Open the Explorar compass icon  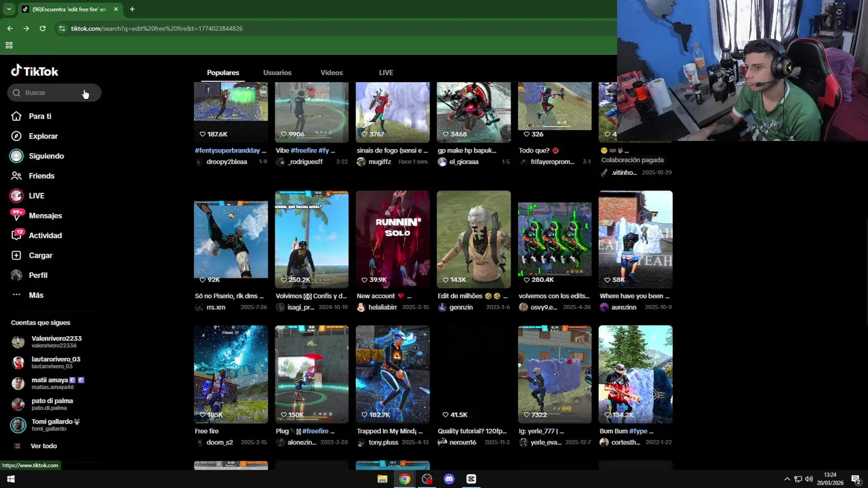(x=16, y=136)
